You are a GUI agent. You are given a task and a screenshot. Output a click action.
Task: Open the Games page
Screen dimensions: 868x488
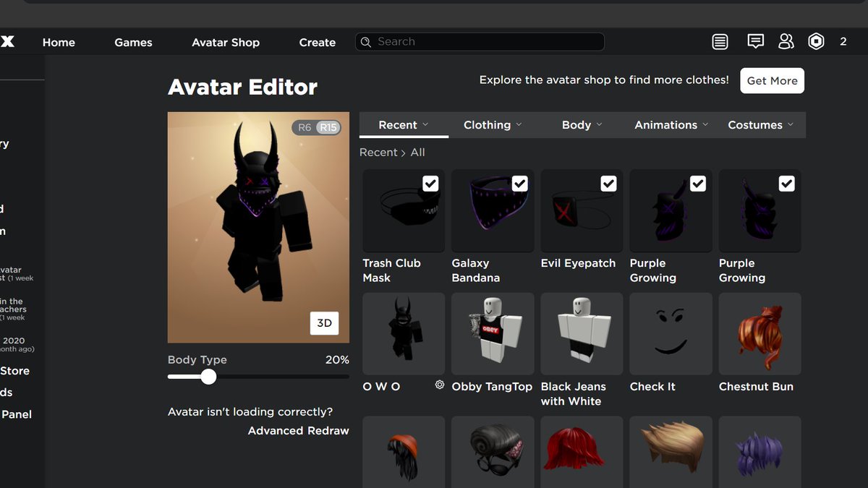(133, 42)
